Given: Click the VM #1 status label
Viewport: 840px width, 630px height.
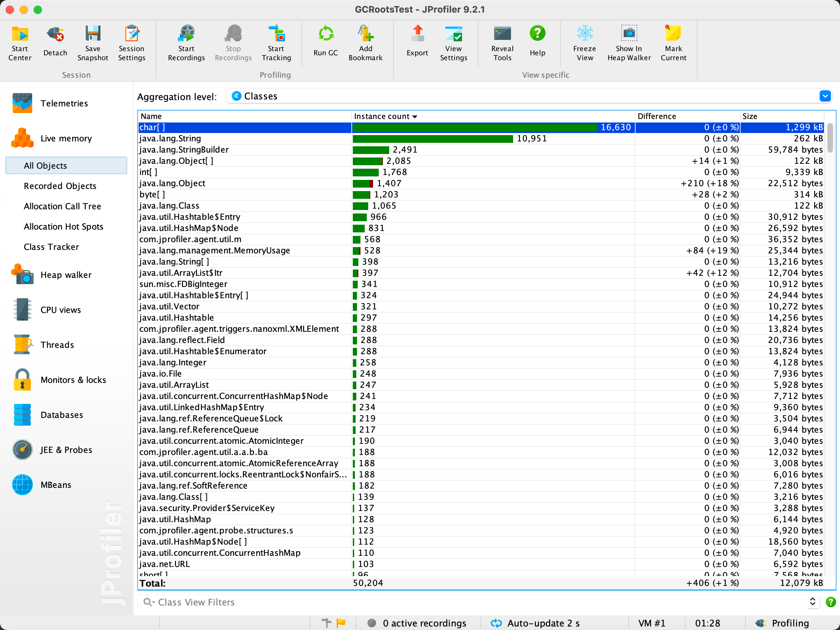Looking at the screenshot, I should 652,623.
